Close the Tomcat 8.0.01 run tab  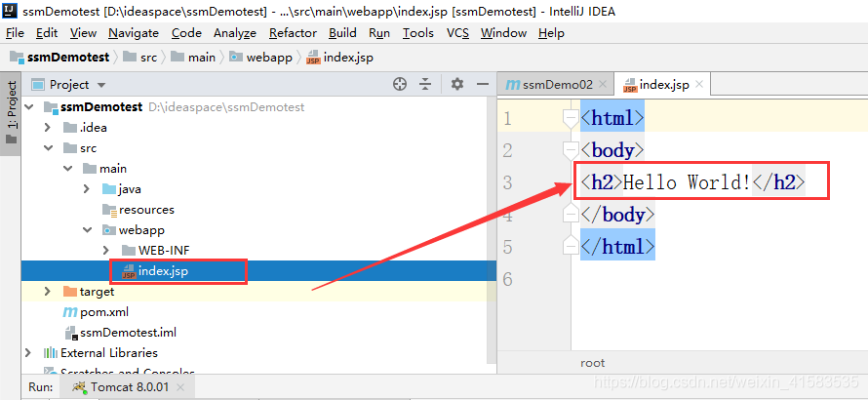tap(180, 387)
